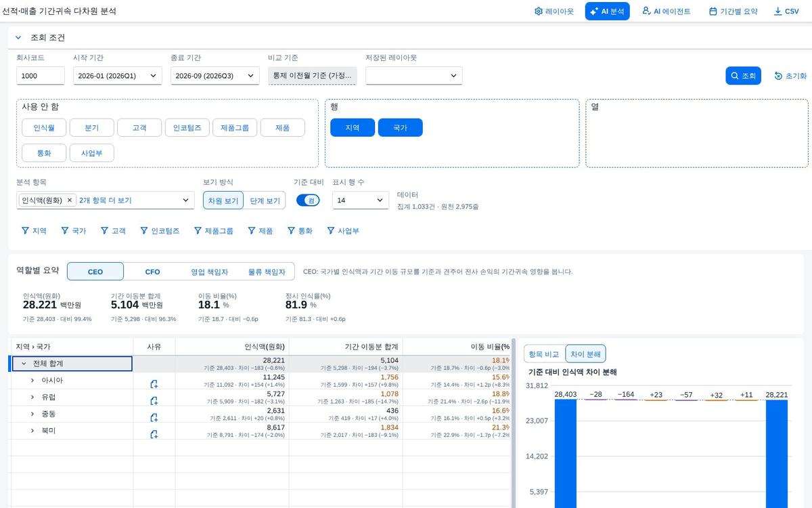Viewport: 812px width, 508px height.
Task: Select the 영업 책임자 role tab
Action: (x=210, y=272)
